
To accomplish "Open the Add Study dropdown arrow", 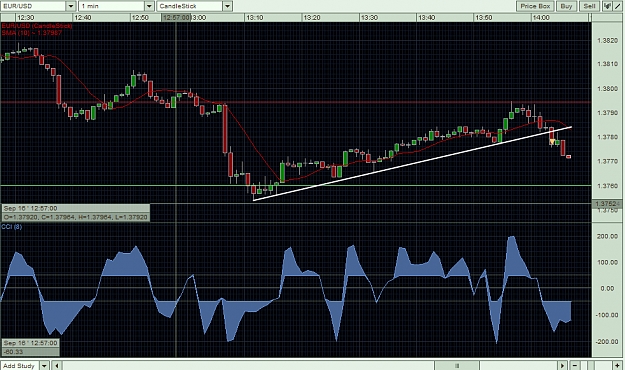I will pyautogui.click(x=44, y=365).
